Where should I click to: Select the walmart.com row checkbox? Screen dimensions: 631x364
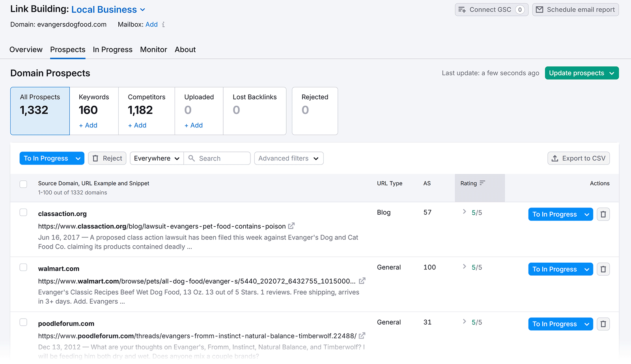coord(23,267)
